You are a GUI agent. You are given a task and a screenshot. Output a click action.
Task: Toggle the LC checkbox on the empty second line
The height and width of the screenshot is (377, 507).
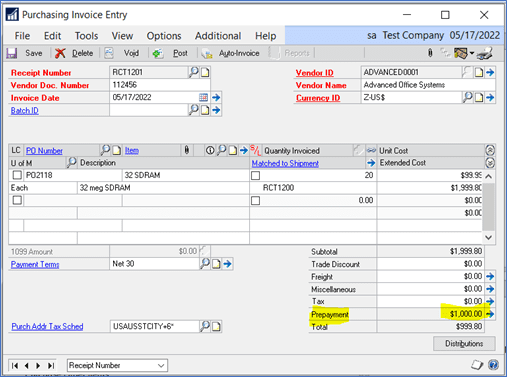point(17,200)
